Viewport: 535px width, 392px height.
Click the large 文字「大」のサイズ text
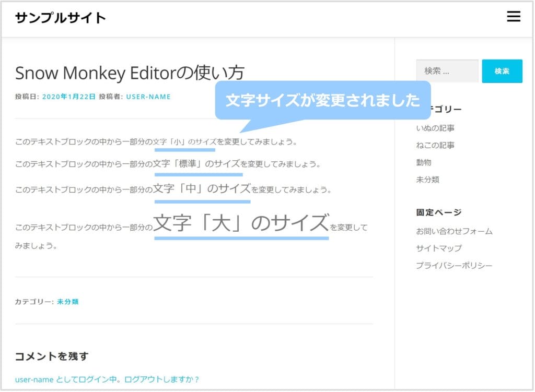pyautogui.click(x=241, y=222)
